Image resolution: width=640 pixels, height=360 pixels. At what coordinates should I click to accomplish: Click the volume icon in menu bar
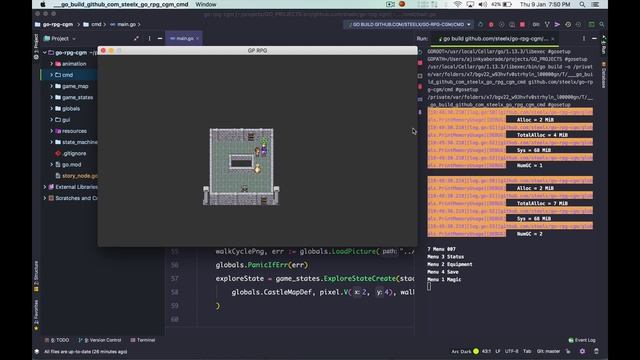tap(482, 4)
